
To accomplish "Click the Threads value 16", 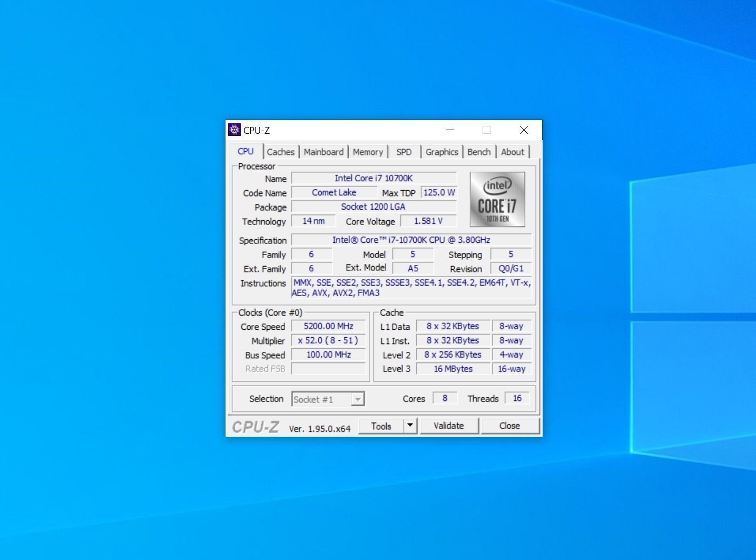I will (x=517, y=398).
